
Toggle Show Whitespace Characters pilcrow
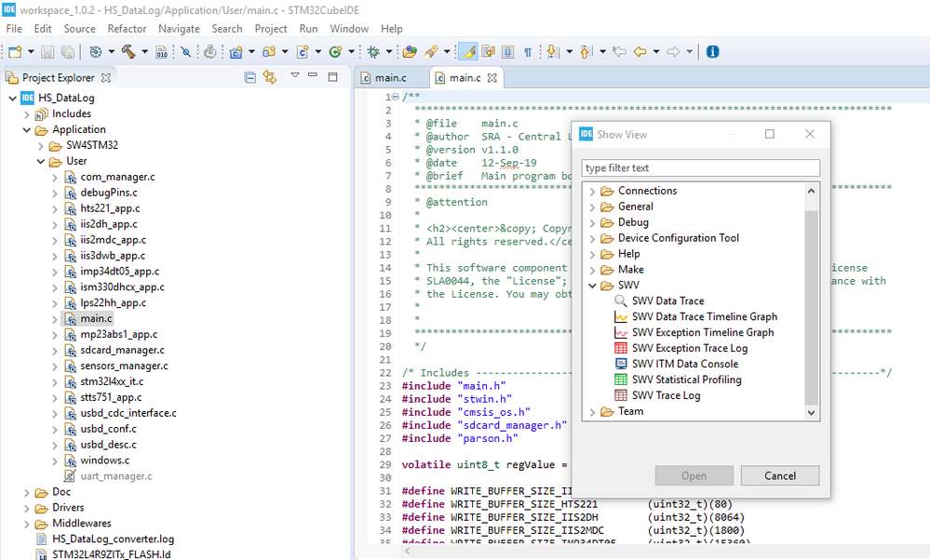pyautogui.click(x=527, y=52)
